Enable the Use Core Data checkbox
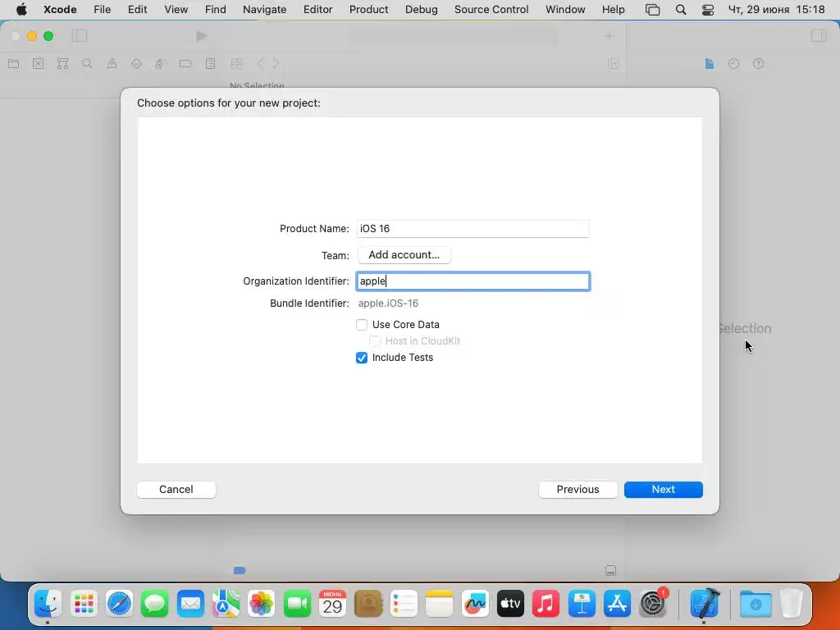840x630 pixels. [362, 325]
